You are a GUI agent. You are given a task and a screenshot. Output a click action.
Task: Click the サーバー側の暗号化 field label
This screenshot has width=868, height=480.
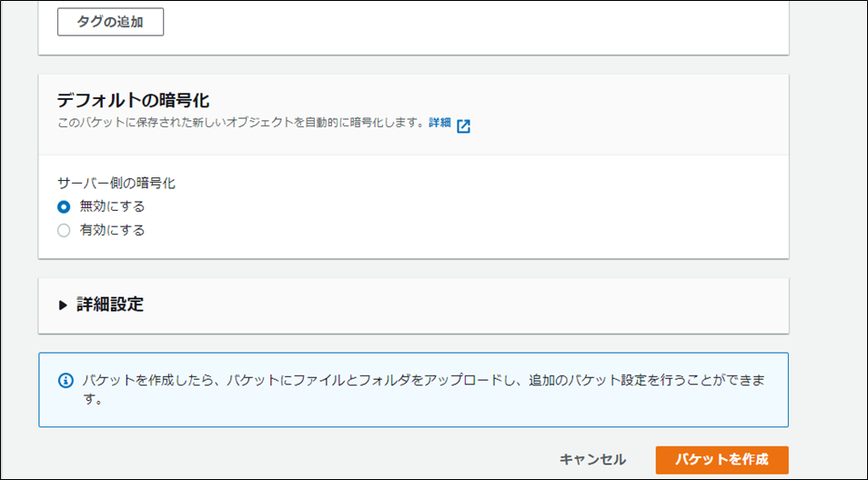coord(116,183)
